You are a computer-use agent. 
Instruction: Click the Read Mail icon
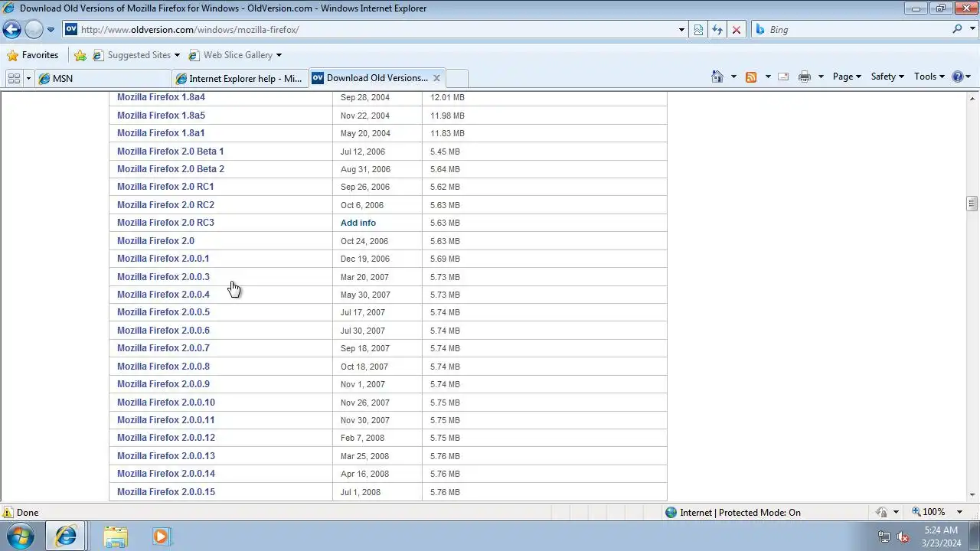[x=783, y=77]
